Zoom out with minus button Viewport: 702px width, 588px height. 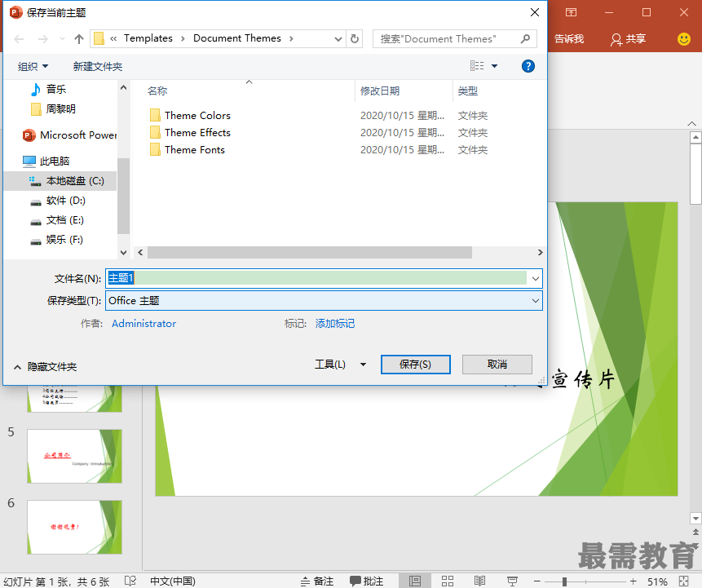point(536,581)
